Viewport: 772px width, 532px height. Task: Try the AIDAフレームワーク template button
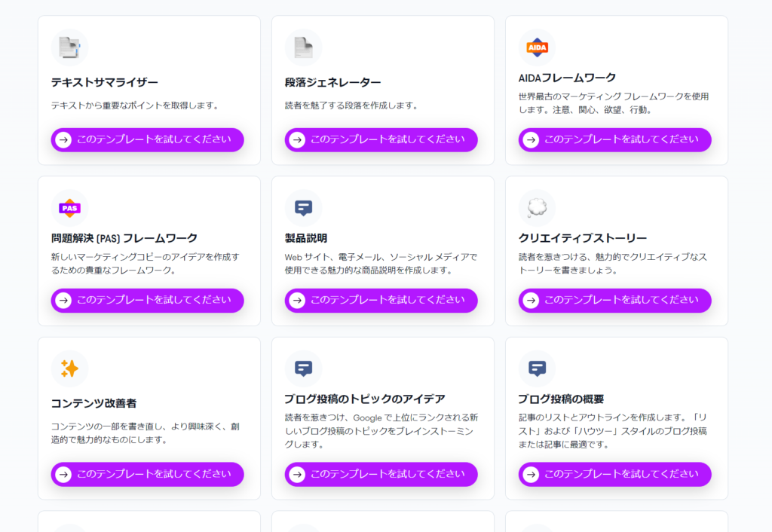click(615, 139)
